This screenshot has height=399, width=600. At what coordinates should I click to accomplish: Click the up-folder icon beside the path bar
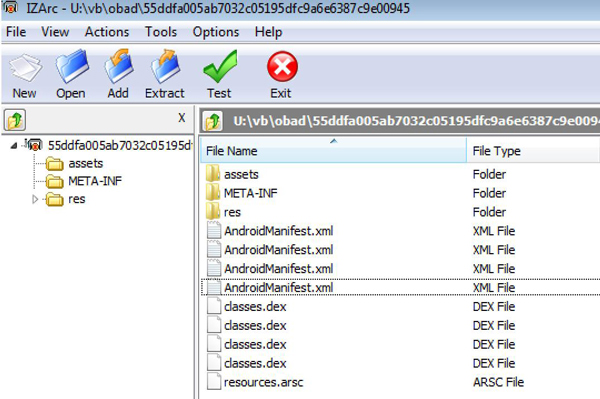point(213,121)
